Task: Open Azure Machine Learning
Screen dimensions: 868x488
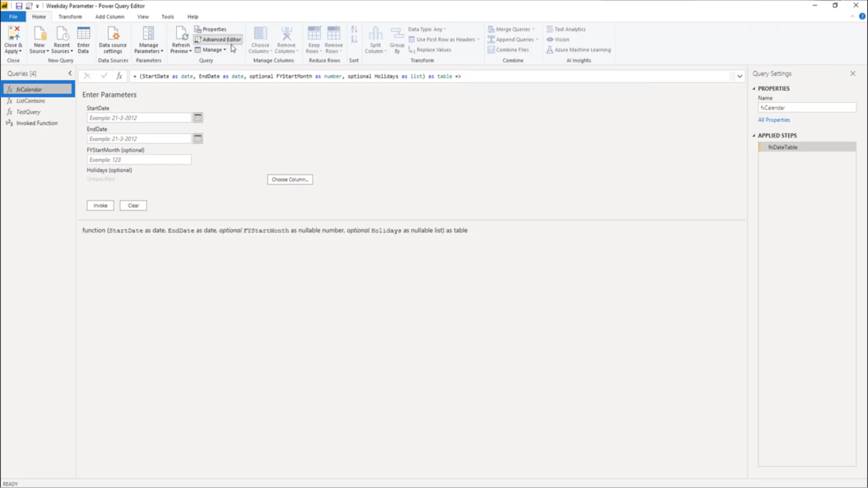Action: click(578, 50)
